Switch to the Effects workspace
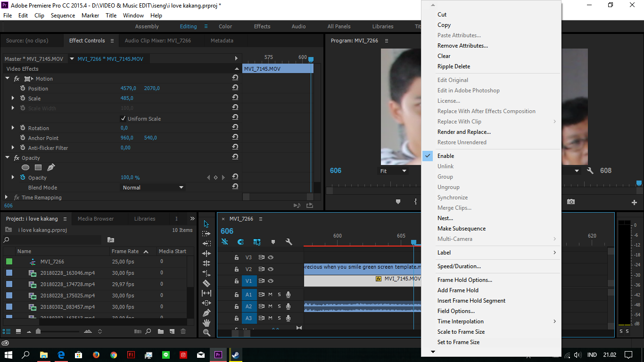 [262, 26]
